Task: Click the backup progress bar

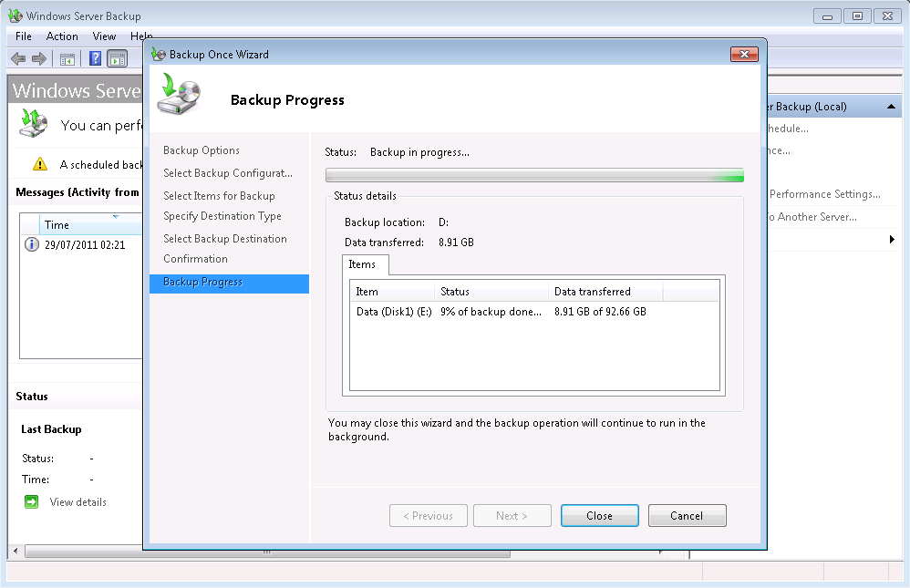Action: tap(533, 174)
